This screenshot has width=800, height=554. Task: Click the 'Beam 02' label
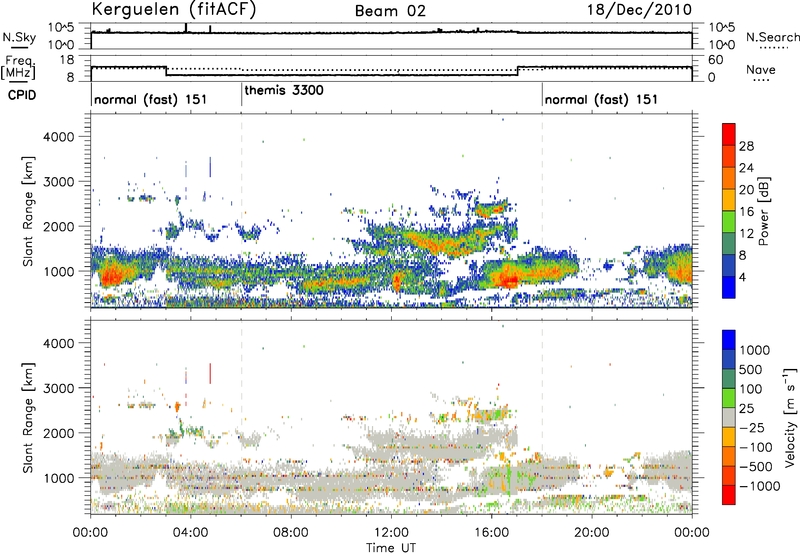coord(390,11)
